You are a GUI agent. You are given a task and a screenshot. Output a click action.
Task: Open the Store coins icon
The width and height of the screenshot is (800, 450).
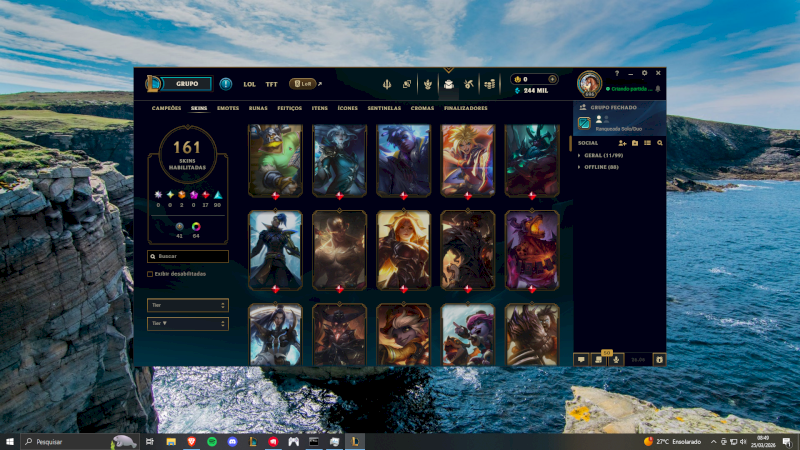point(490,84)
